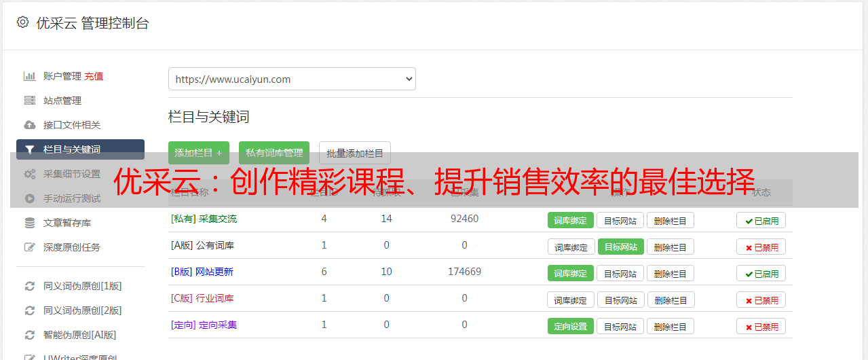Click the server icon next to 站点管理
Screen dimensions: 868x360
tap(29, 101)
